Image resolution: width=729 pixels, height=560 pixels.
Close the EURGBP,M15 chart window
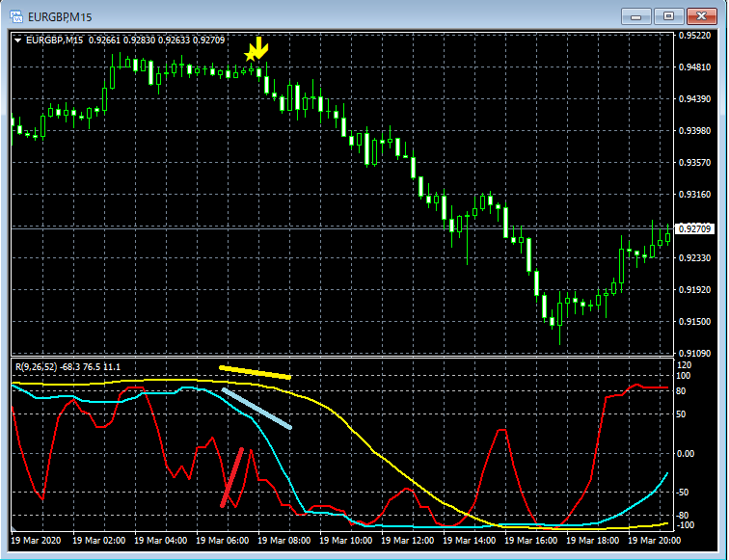(x=701, y=16)
